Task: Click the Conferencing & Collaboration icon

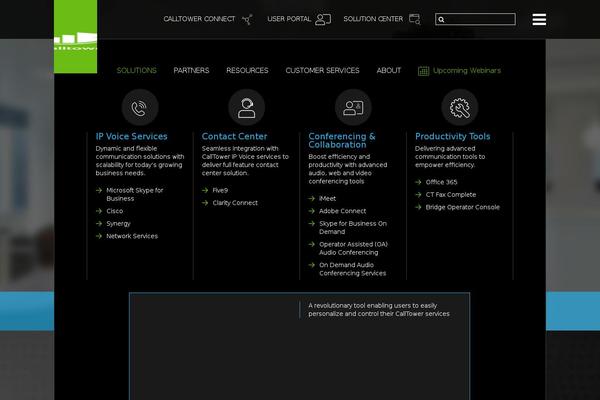Action: (353, 107)
